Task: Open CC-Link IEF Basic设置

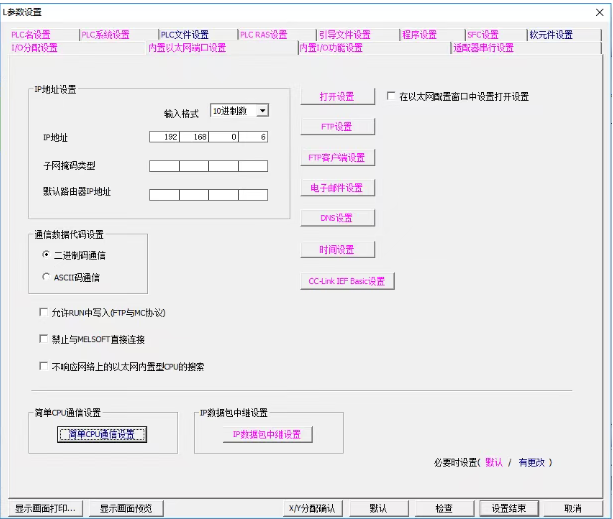Action: coord(347,281)
